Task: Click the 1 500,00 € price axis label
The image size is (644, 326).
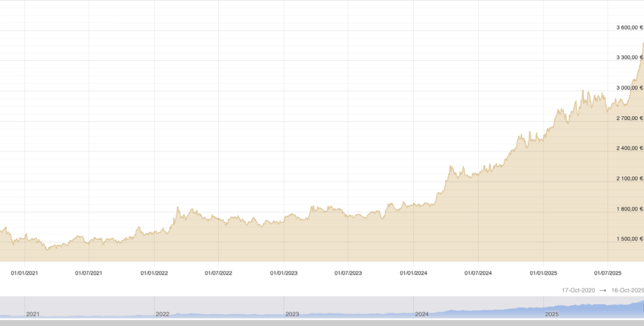Action: coord(629,239)
